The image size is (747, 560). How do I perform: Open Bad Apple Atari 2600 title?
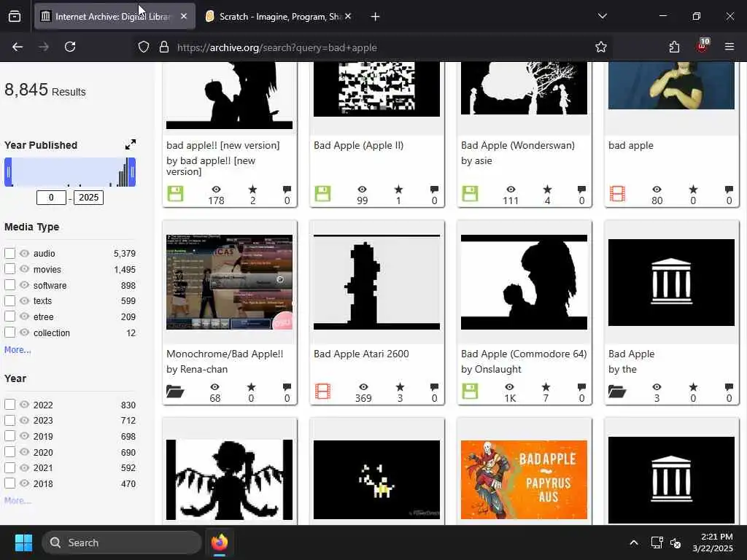coord(361,354)
